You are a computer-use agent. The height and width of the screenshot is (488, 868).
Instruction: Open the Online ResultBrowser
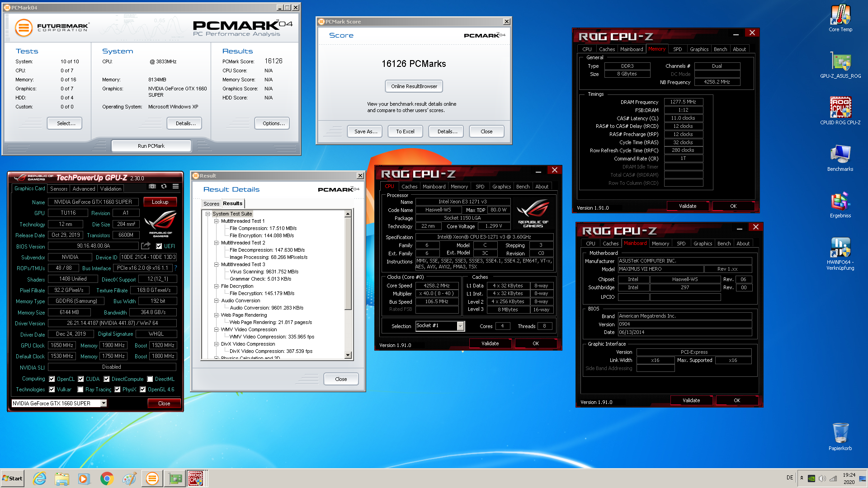pos(414,86)
